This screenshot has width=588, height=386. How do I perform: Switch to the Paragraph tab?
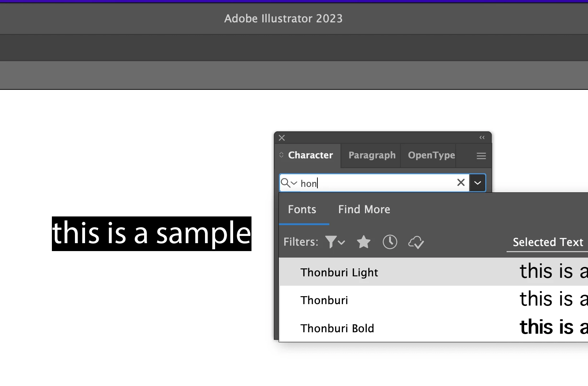click(x=372, y=155)
